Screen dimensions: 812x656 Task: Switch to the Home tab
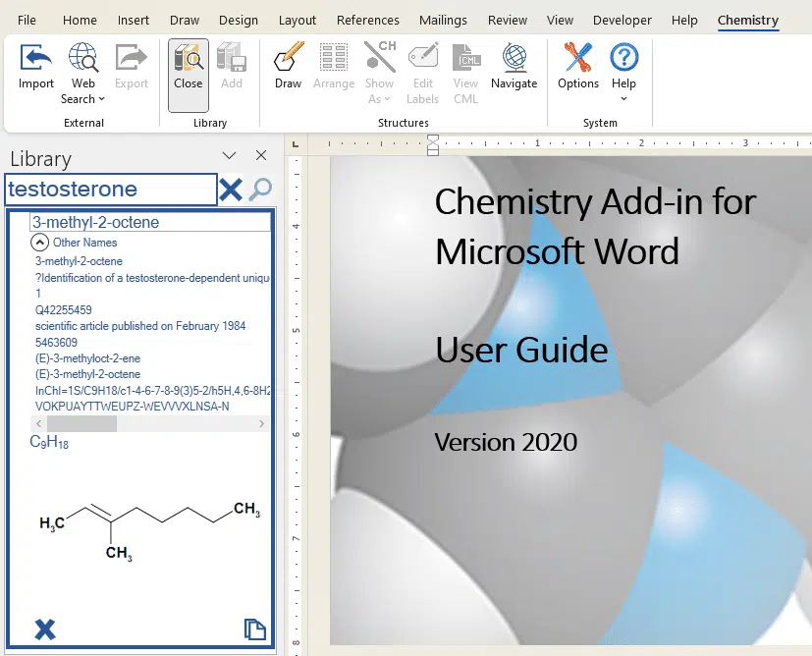coord(80,21)
